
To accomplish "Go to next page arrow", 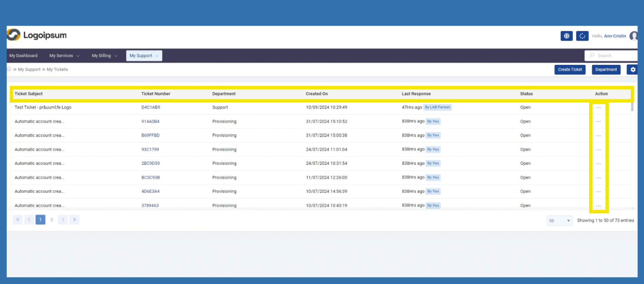I will click(63, 220).
